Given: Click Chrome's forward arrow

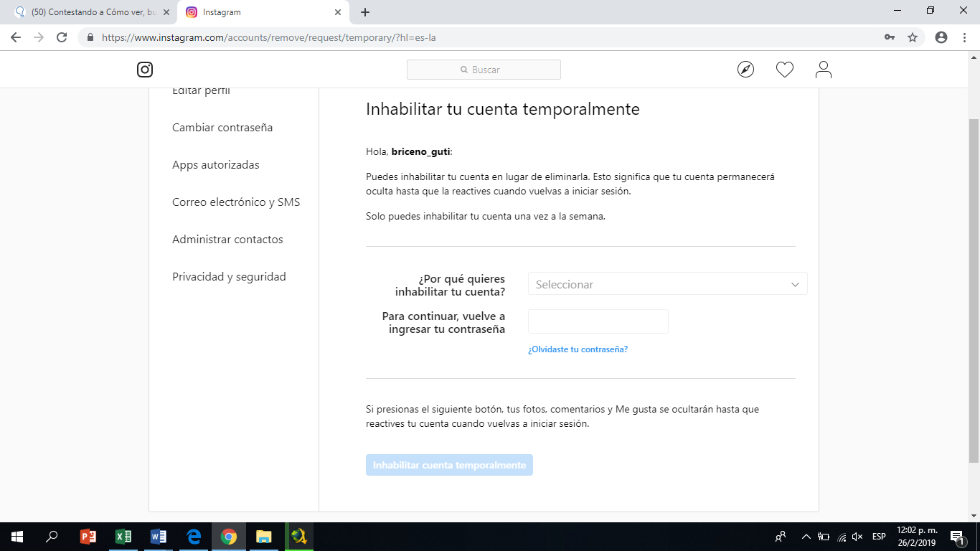Looking at the screenshot, I should click(39, 37).
